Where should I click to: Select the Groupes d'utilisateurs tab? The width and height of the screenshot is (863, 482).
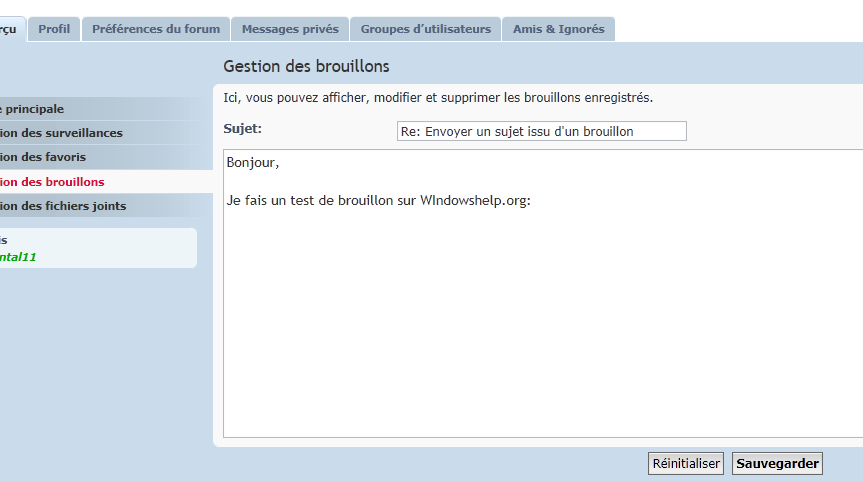pyautogui.click(x=425, y=29)
